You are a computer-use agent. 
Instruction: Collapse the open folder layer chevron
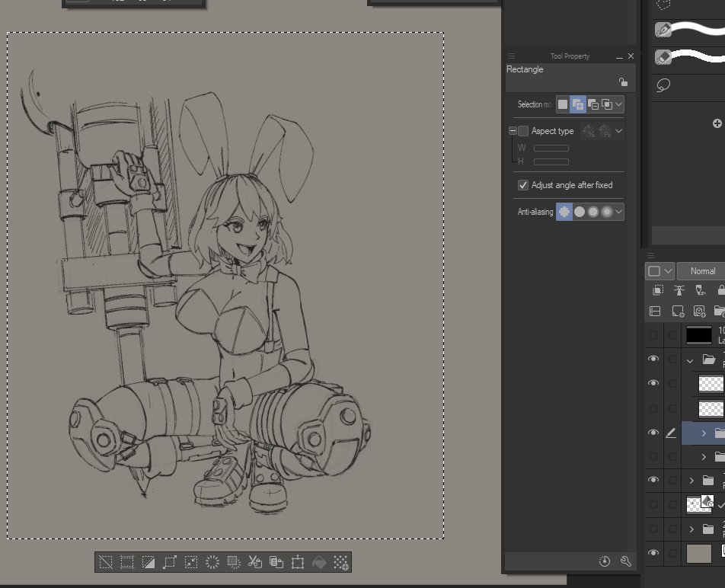tap(690, 360)
